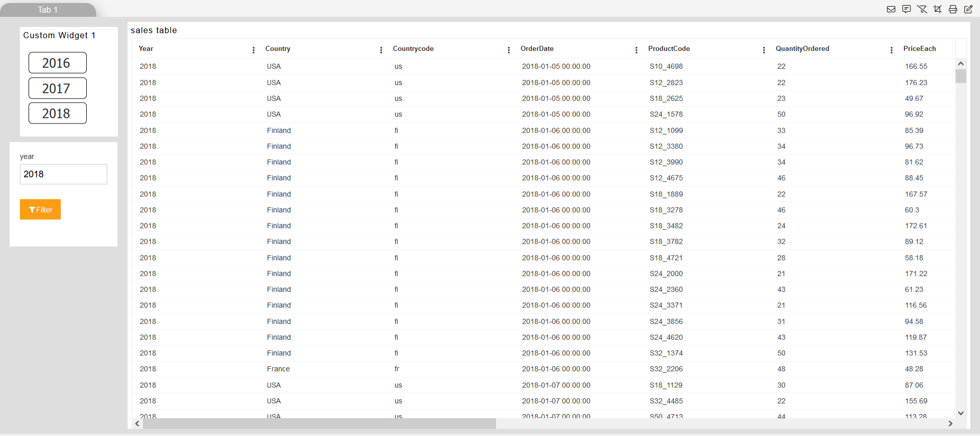The width and height of the screenshot is (980, 436).
Task: Click price value 176.23
Action: (x=916, y=83)
